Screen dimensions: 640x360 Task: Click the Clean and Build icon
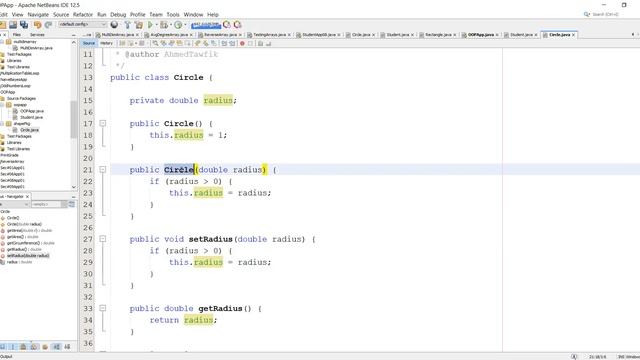tap(138, 25)
